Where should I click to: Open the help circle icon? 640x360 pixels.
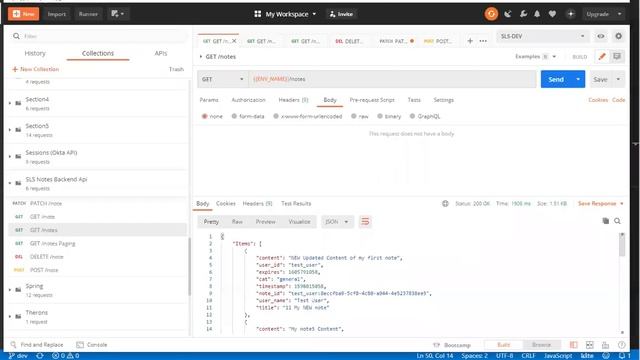pyautogui.click(x=621, y=345)
